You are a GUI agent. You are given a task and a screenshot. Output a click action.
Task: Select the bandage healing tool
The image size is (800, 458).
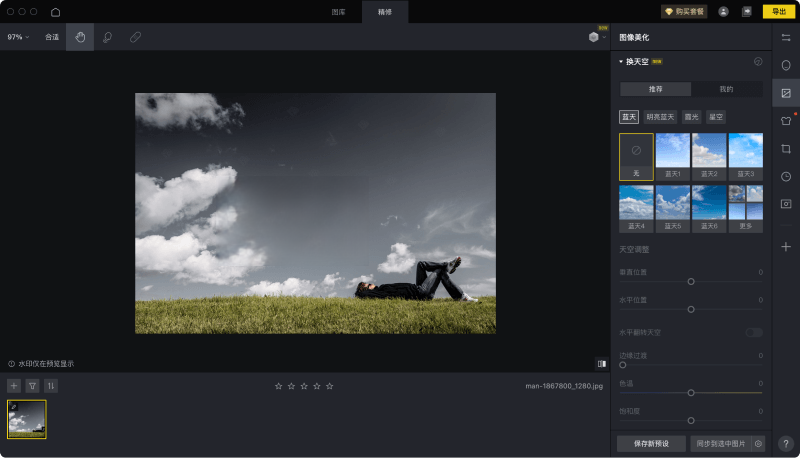135,37
